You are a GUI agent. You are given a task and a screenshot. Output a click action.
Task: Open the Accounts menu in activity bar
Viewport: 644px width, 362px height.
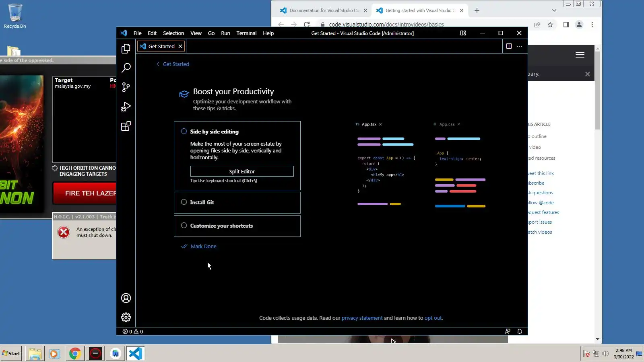[126, 298]
